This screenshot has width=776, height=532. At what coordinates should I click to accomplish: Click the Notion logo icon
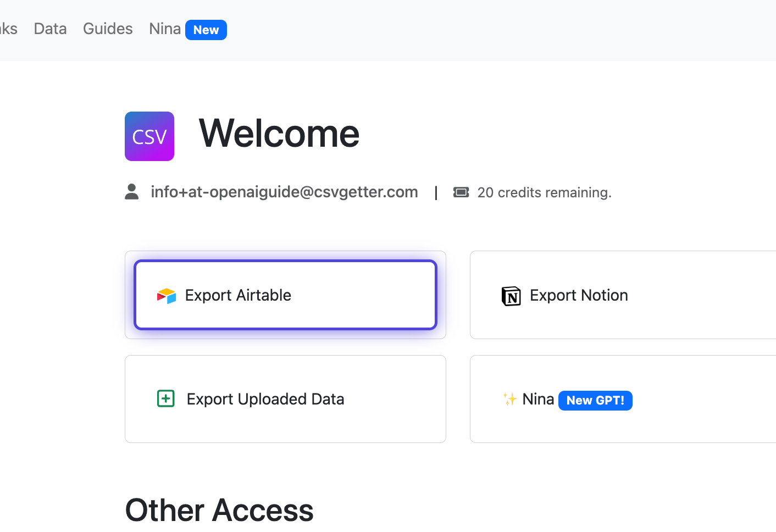(511, 296)
